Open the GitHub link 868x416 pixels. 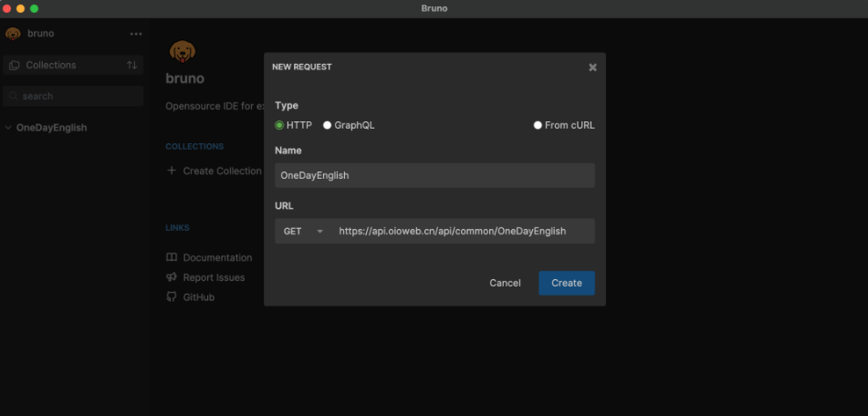[199, 297]
